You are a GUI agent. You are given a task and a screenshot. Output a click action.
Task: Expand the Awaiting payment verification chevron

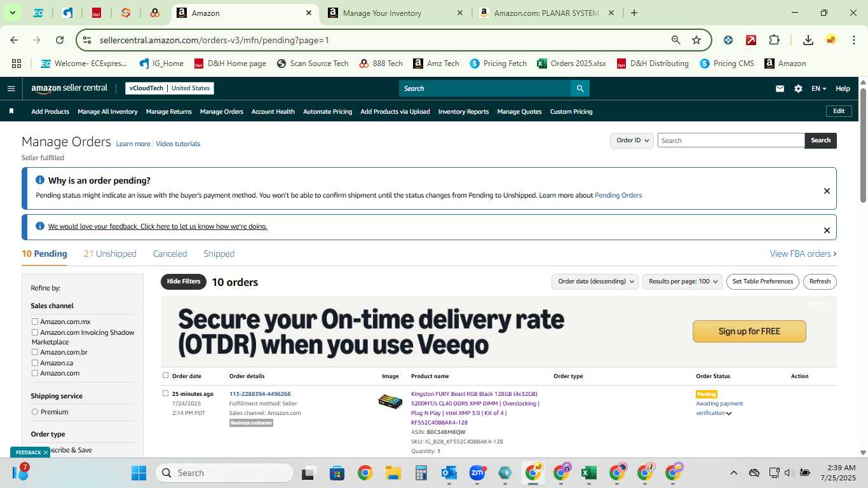pos(729,414)
